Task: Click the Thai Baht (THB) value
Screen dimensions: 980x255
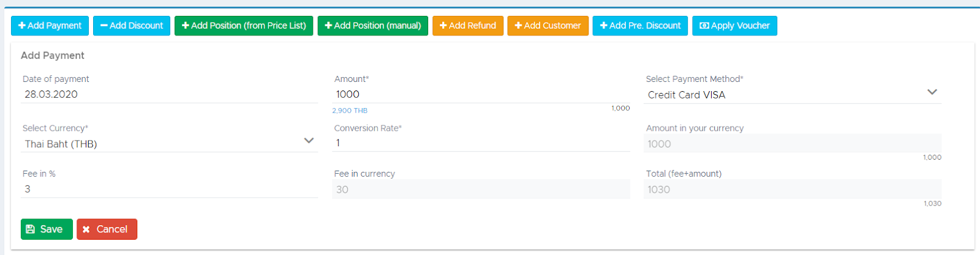Action: (x=61, y=144)
